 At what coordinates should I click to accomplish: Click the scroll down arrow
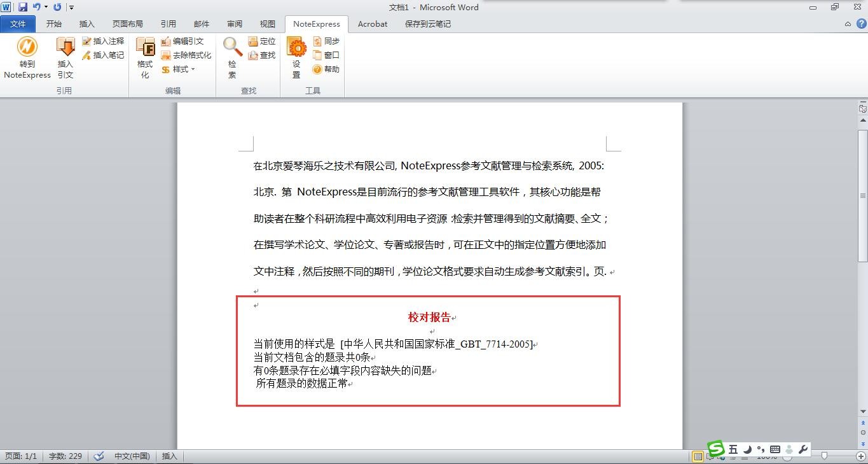tap(863, 412)
